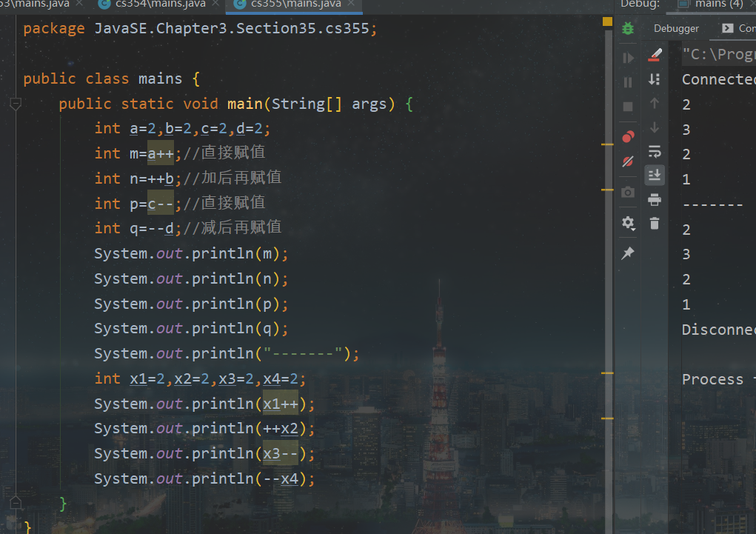Click System.out.println(x1++); line

coord(204,404)
